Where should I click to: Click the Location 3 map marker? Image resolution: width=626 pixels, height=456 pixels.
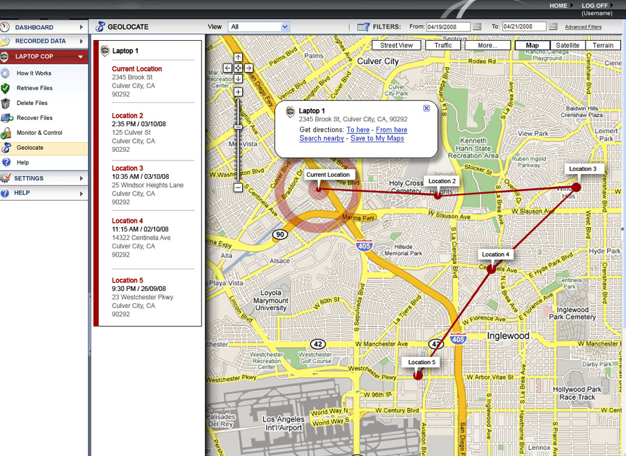point(576,186)
